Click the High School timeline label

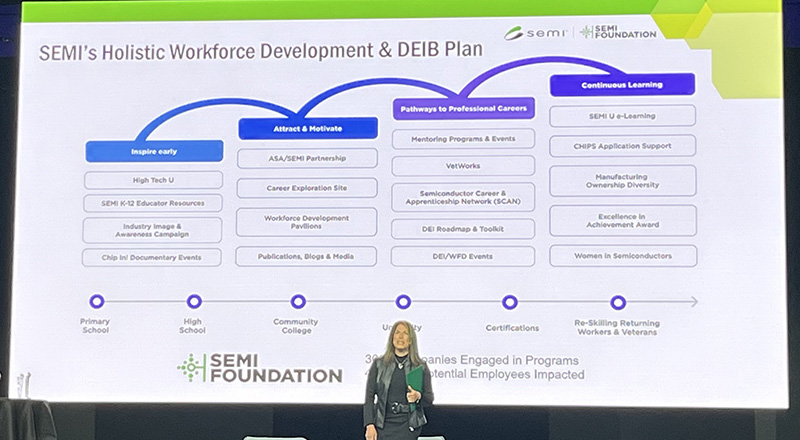click(192, 326)
